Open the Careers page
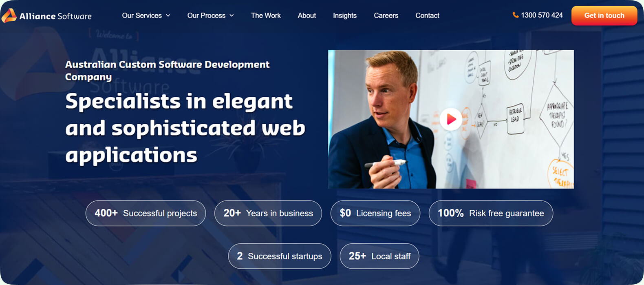Viewport: 644px width, 285px height. pos(386,16)
